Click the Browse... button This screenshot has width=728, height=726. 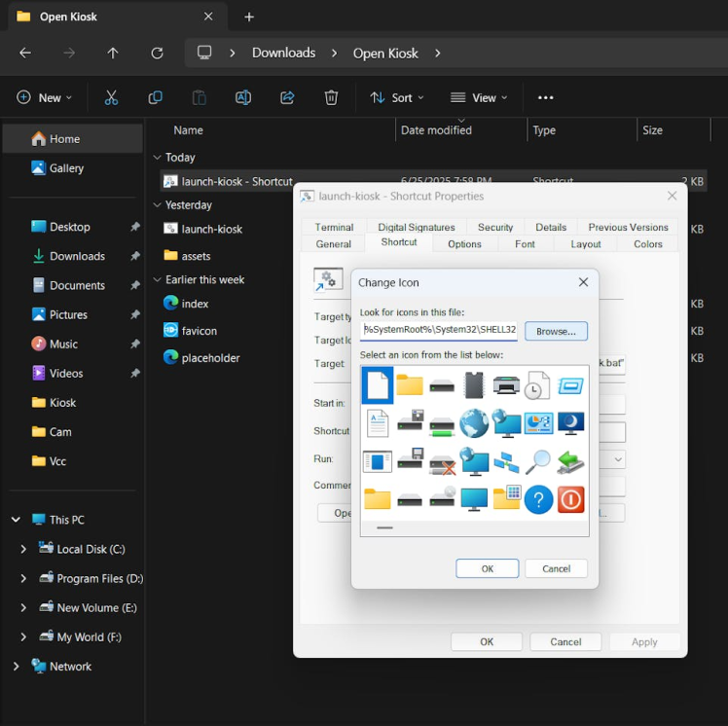point(556,331)
